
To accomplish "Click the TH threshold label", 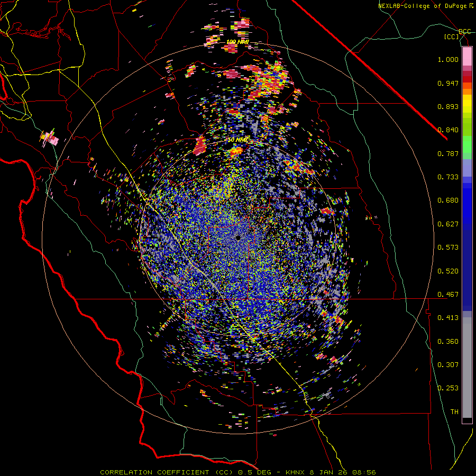I will (x=454, y=412).
